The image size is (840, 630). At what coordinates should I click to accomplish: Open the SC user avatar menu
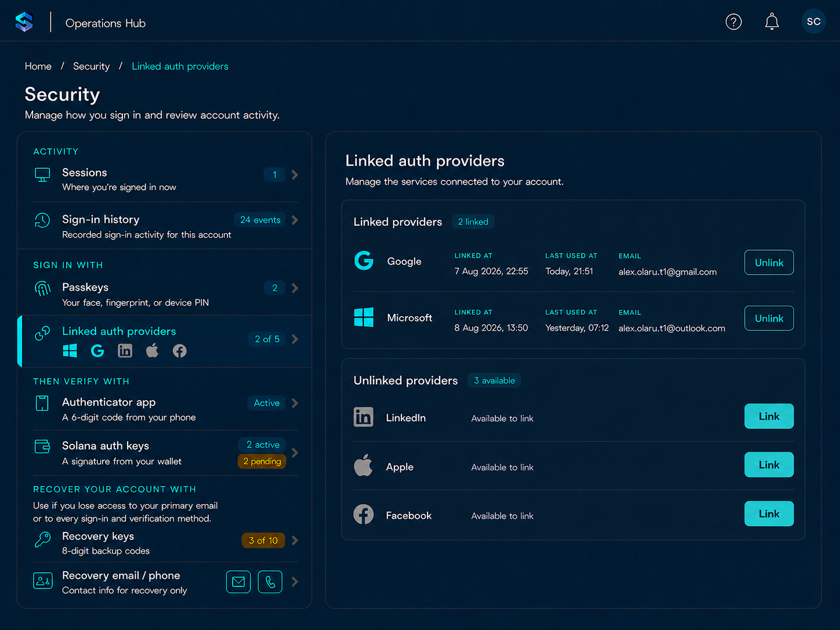(x=813, y=21)
